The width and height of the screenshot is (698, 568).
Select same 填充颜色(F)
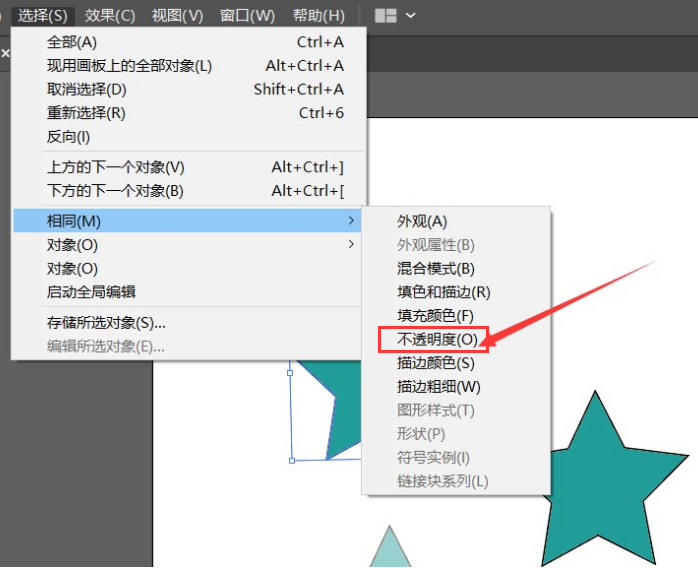tap(456, 316)
